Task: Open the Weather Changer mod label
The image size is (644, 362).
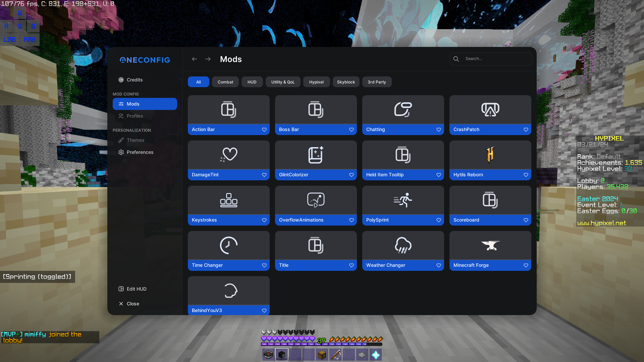Action: click(x=386, y=265)
